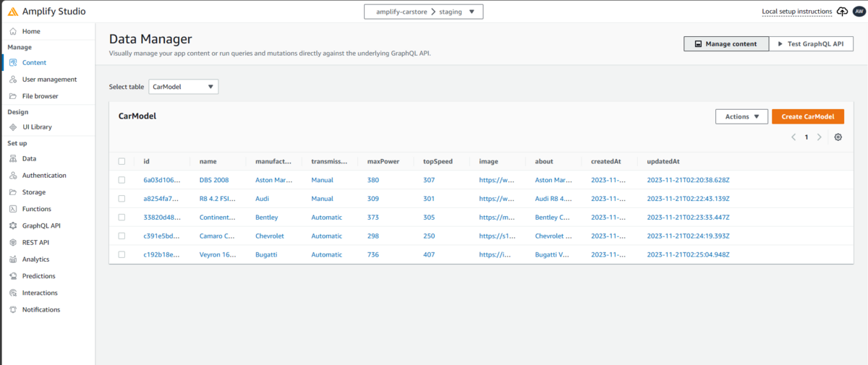Click Bentley about cell
Viewport: 868px width, 365px height.
[x=553, y=217]
